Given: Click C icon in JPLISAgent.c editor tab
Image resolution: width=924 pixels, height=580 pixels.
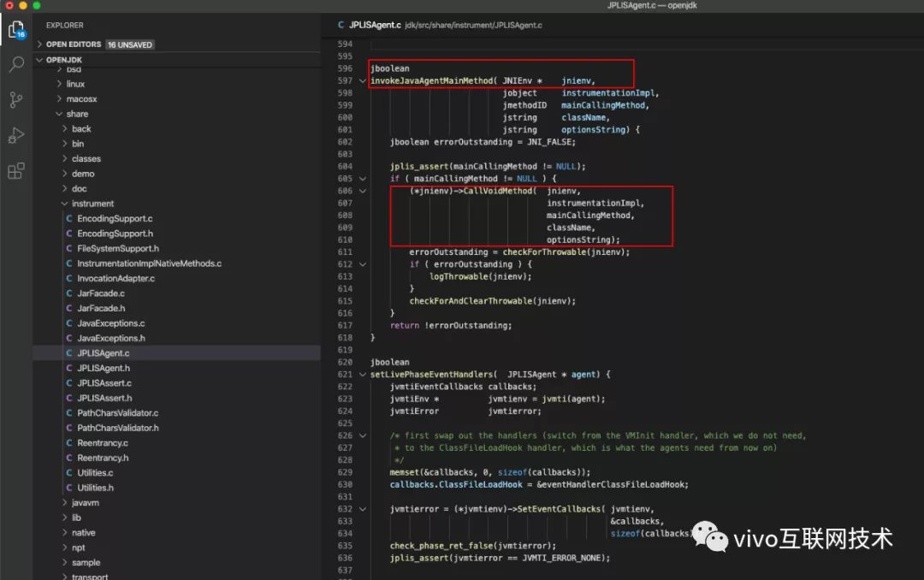Looking at the screenshot, I should pos(341,25).
